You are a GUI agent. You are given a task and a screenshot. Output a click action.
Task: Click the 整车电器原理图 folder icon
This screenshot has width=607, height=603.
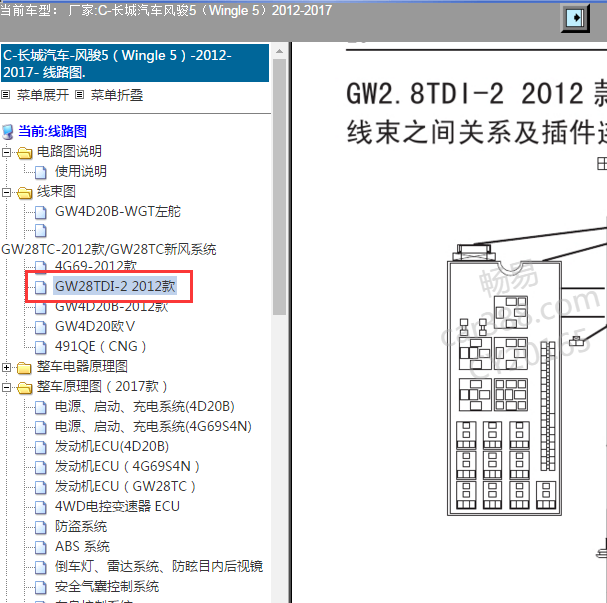tap(24, 367)
